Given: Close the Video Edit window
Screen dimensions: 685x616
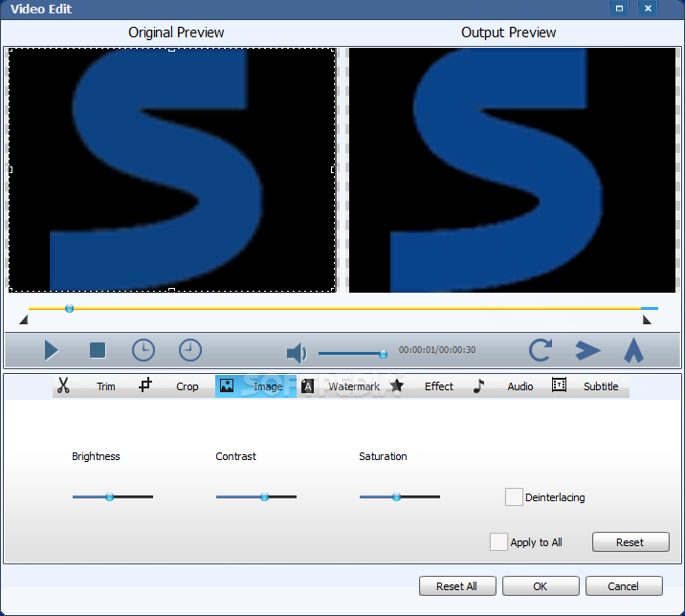Looking at the screenshot, I should pyautogui.click(x=648, y=9).
